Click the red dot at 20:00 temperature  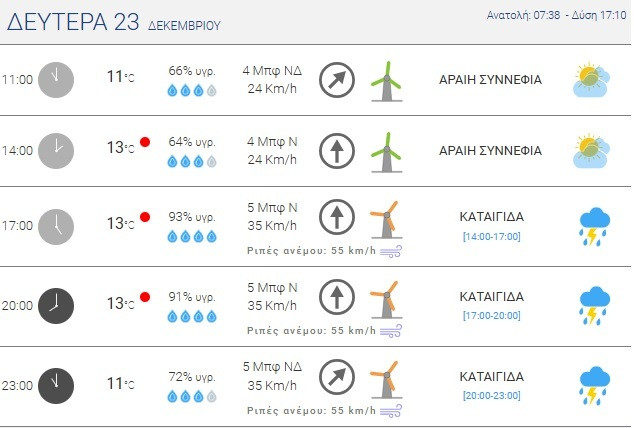tap(145, 297)
